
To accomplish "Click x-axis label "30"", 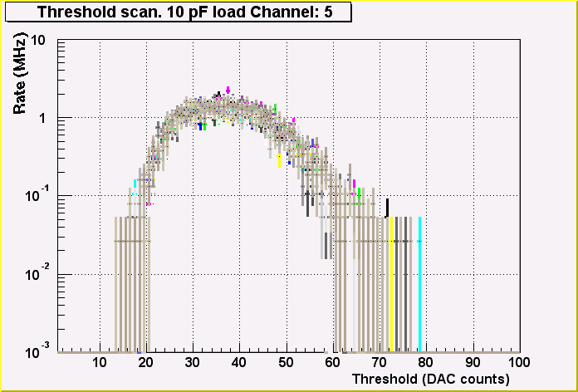I will [193, 362].
